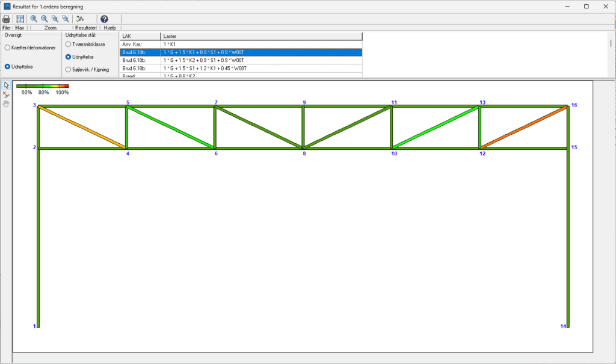Open Resultater via the wave curve icon
The width and height of the screenshot is (616, 364).
point(79,19)
